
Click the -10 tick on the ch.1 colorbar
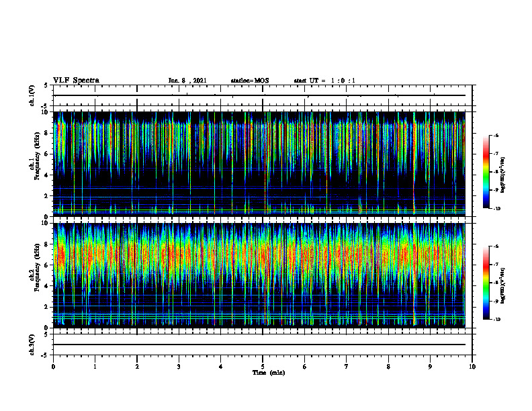496,209
